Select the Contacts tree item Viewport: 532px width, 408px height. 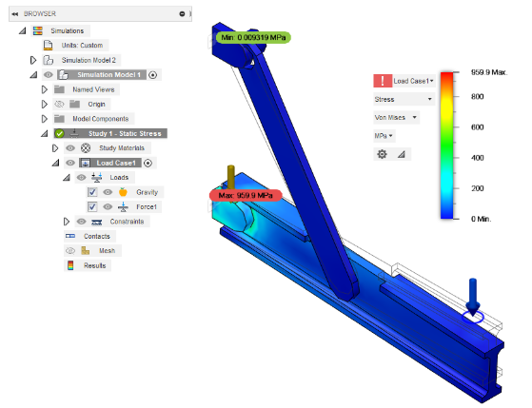(x=97, y=237)
